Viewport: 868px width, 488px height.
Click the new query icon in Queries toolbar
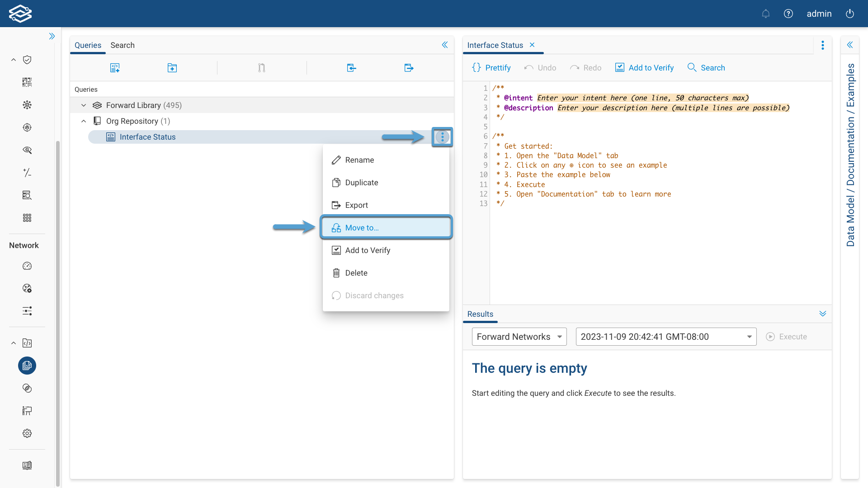point(115,68)
